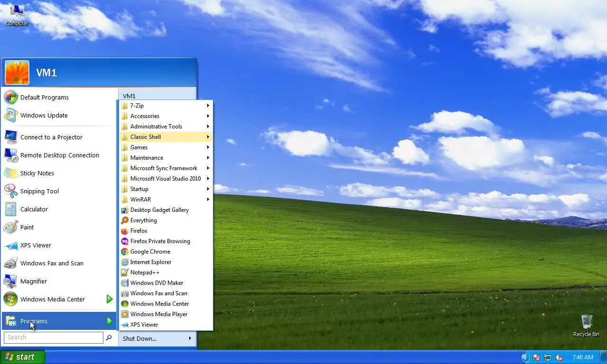Image resolution: width=607 pixels, height=364 pixels.
Task: Click the Windows Media Center icon in Programs submenu
Action: coord(125,304)
